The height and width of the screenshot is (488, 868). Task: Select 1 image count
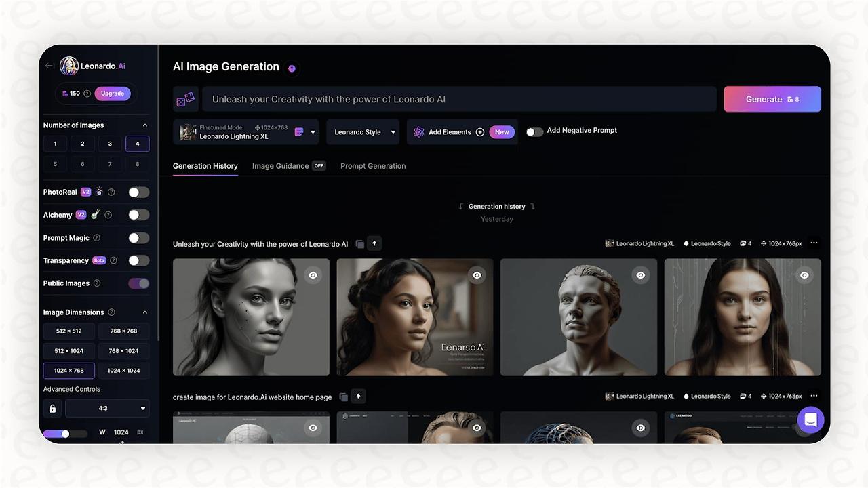[55, 144]
